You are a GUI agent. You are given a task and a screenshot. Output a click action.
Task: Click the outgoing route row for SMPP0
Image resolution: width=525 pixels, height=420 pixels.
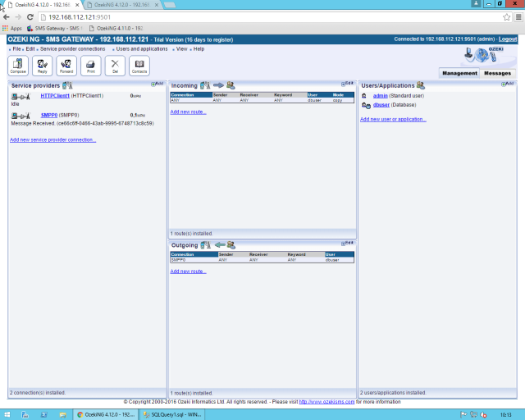coord(262,260)
